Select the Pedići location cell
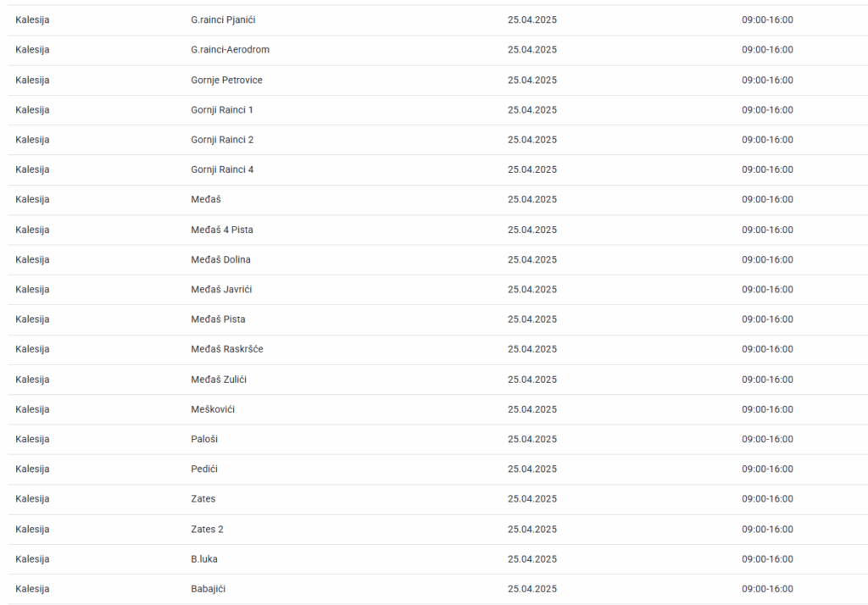This screenshot has width=868, height=605. click(204, 469)
